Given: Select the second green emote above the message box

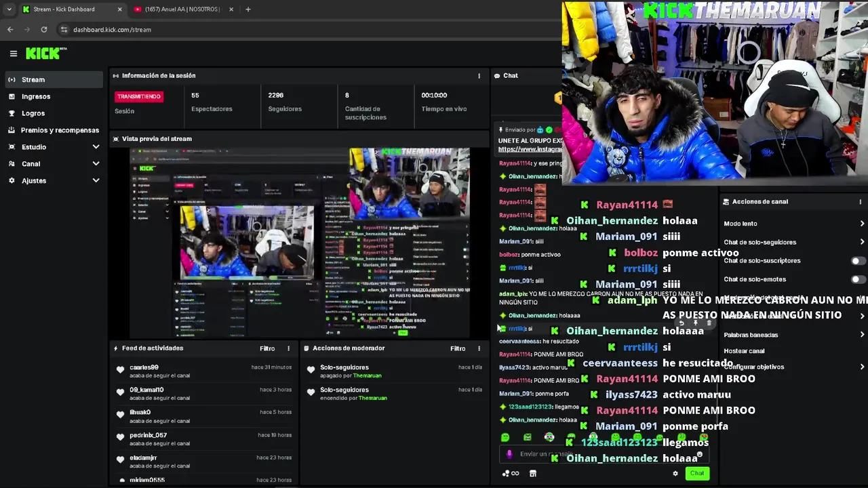Looking at the screenshot, I should coord(528,437).
